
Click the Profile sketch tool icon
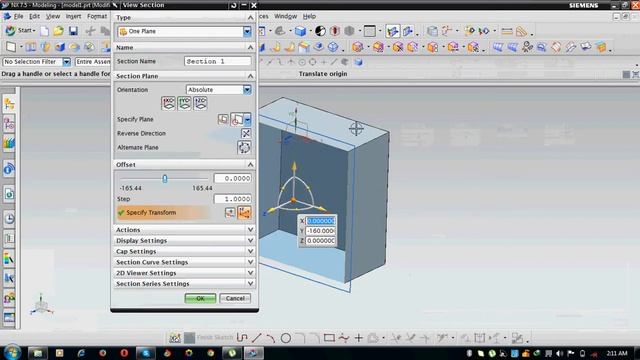click(242, 338)
